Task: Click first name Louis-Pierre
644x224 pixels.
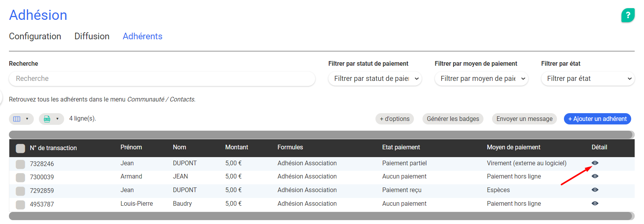Action: tap(137, 204)
